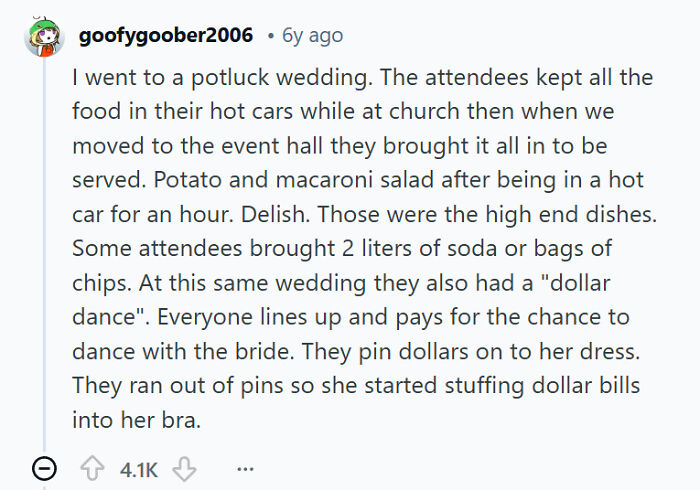
Task: Click the 4.1K vote score
Action: 138,468
